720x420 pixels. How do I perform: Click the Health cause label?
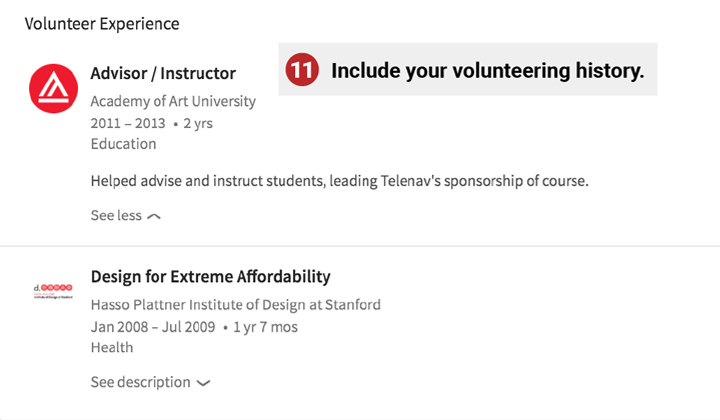pos(112,347)
